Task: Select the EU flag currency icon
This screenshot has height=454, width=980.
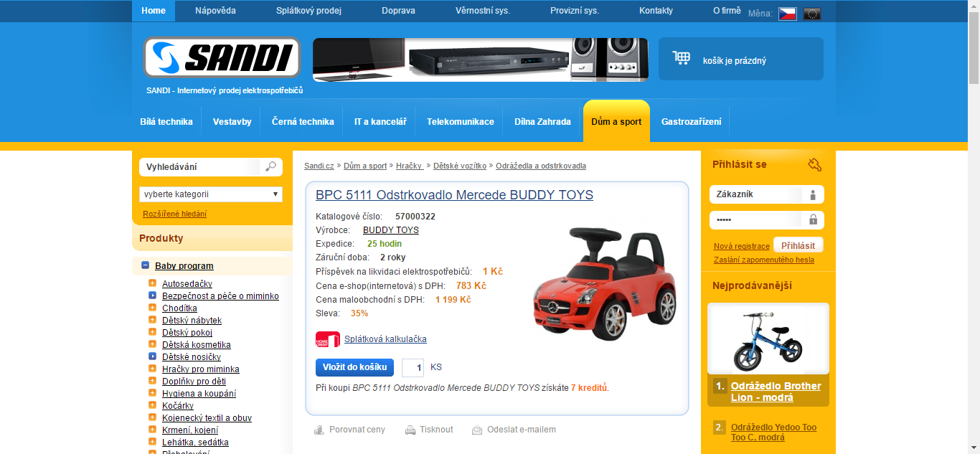Action: pyautogui.click(x=812, y=14)
